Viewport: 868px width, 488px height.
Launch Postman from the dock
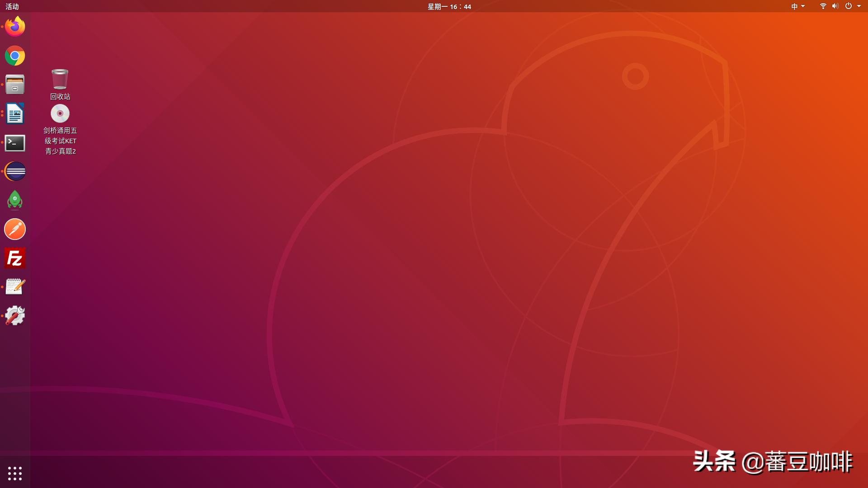click(x=15, y=229)
